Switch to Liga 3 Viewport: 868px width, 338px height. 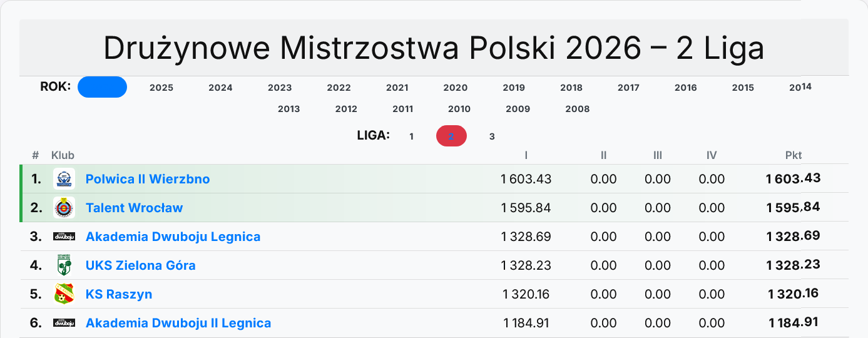pos(492,136)
